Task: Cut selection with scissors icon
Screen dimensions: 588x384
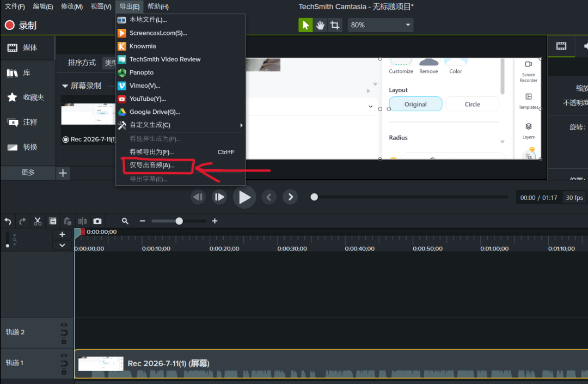Action: 38,221
